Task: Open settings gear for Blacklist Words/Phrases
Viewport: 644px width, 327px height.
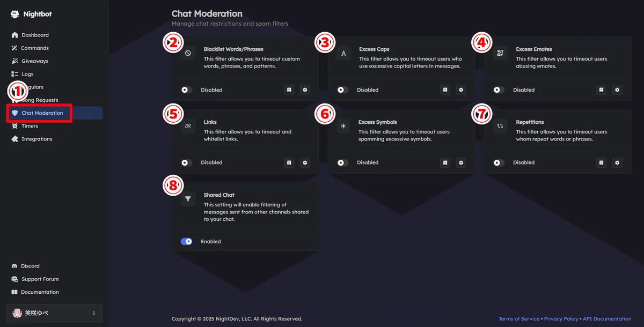Action: click(x=305, y=90)
